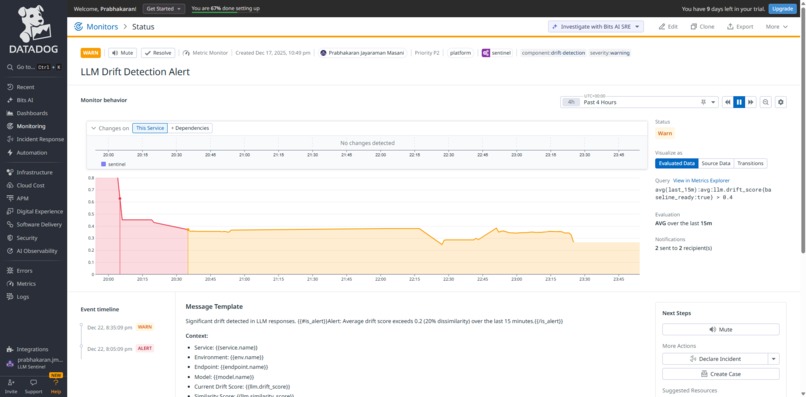The image size is (806, 397).
Task: Click the severity:warning tag
Action: 610,53
